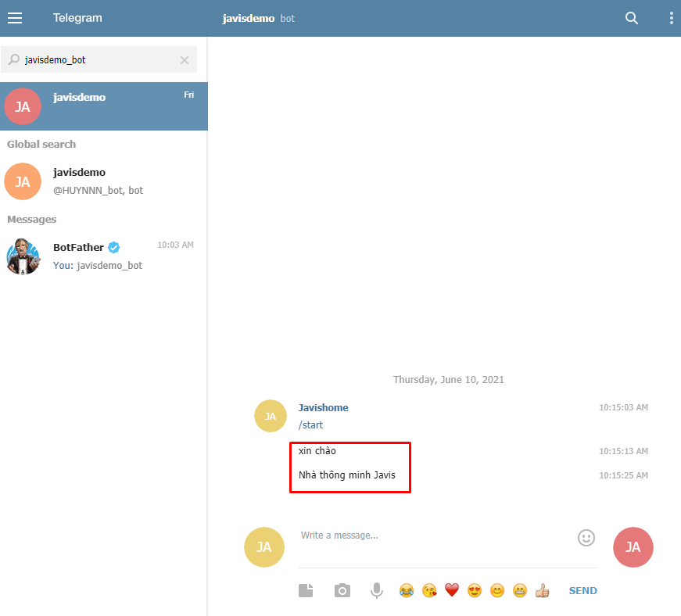
Task: Open the hamburger main menu
Action: 15,18
